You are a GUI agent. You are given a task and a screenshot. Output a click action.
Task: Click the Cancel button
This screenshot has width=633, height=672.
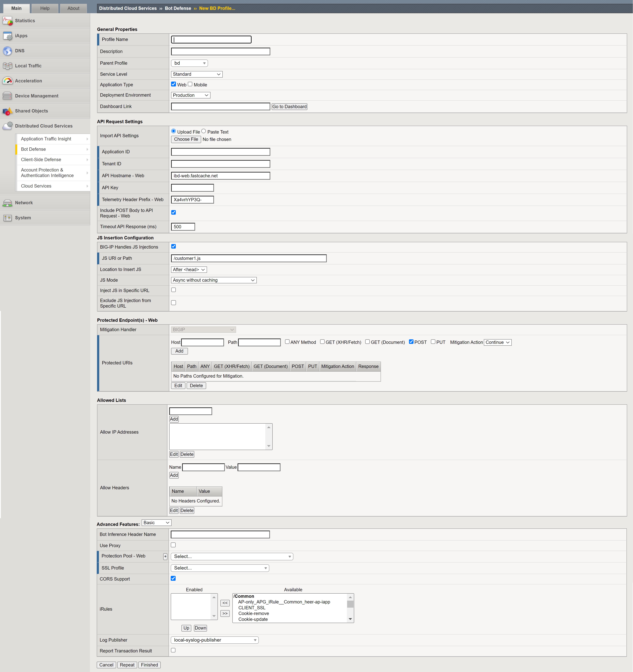point(106,665)
